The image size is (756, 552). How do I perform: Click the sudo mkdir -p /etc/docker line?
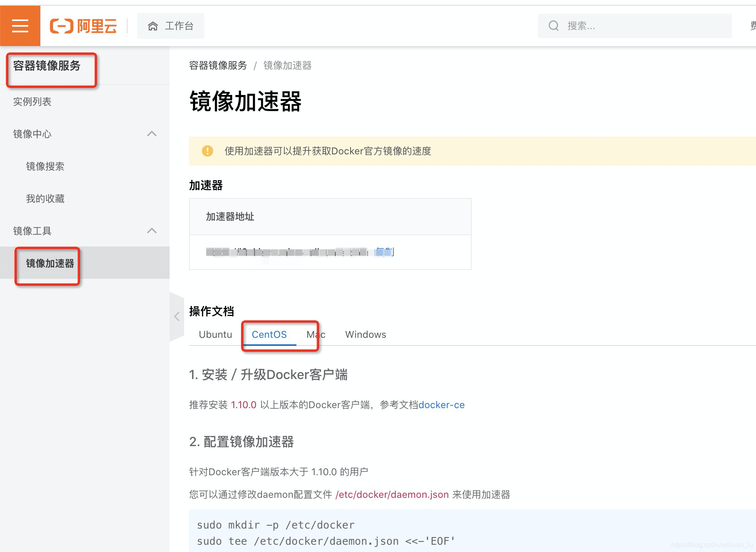[275, 525]
